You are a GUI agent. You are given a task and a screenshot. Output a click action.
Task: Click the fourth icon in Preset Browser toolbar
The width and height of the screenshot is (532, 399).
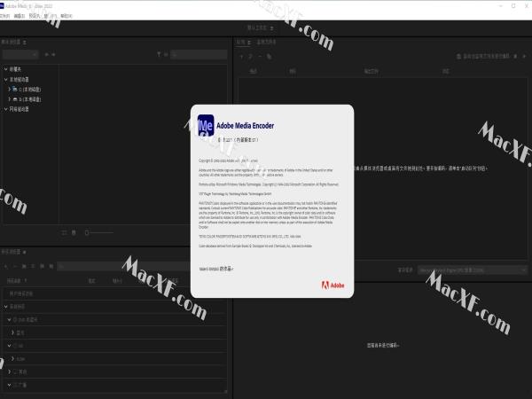tap(33, 266)
